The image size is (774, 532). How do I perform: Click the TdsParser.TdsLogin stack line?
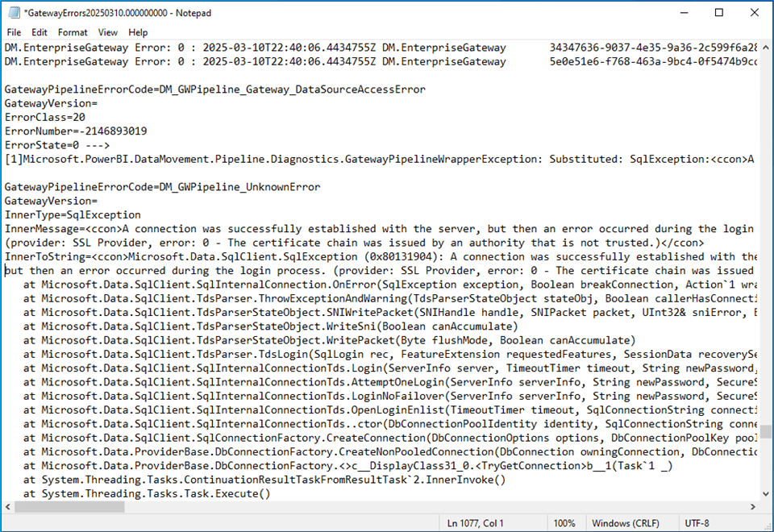pos(389,355)
